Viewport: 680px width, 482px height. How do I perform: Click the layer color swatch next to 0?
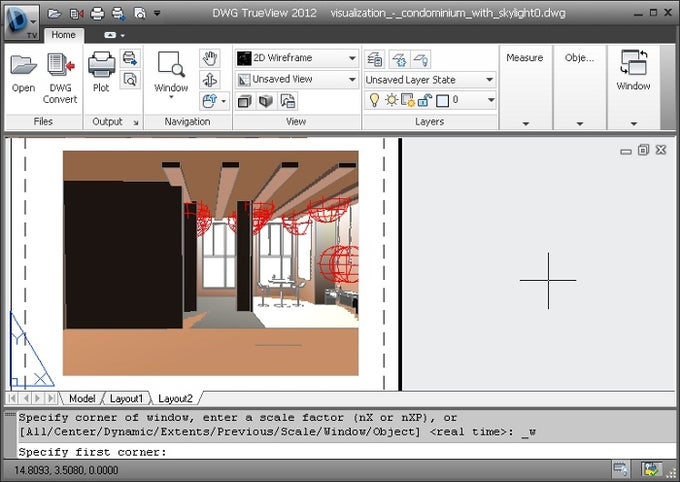pos(441,100)
